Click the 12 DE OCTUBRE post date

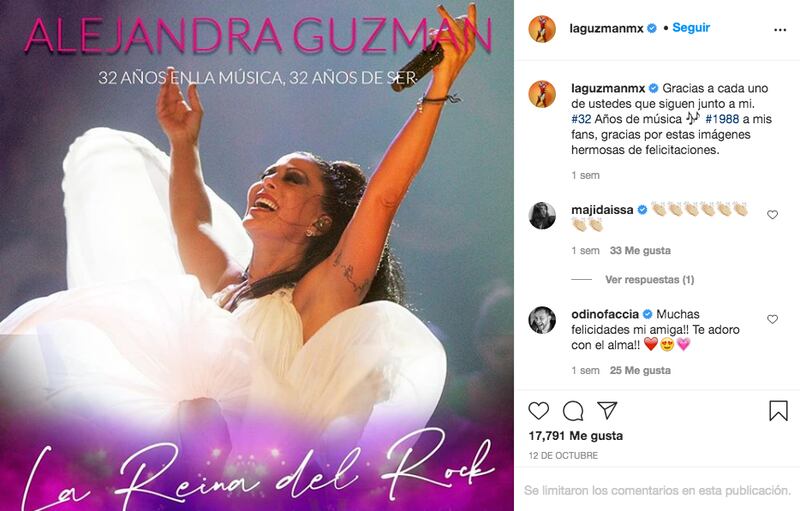(563, 455)
